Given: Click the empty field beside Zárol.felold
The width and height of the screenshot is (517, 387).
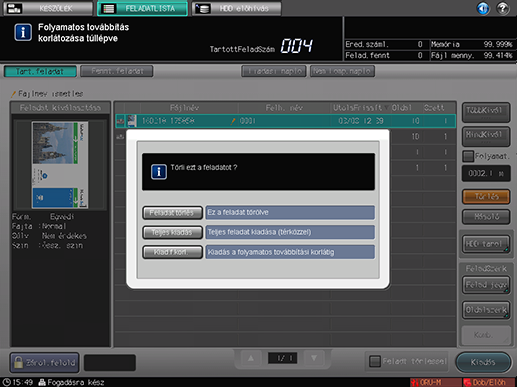Looking at the screenshot, I should click(x=110, y=363).
